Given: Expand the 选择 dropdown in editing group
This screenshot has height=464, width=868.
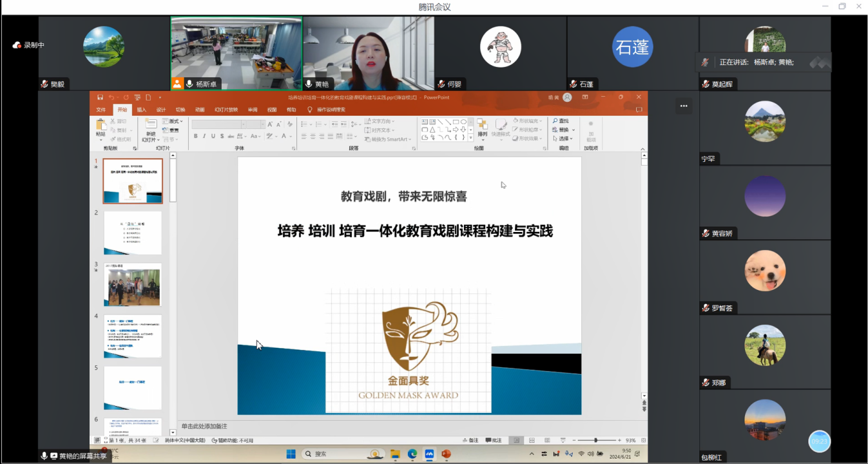Looking at the screenshot, I should click(x=564, y=139).
